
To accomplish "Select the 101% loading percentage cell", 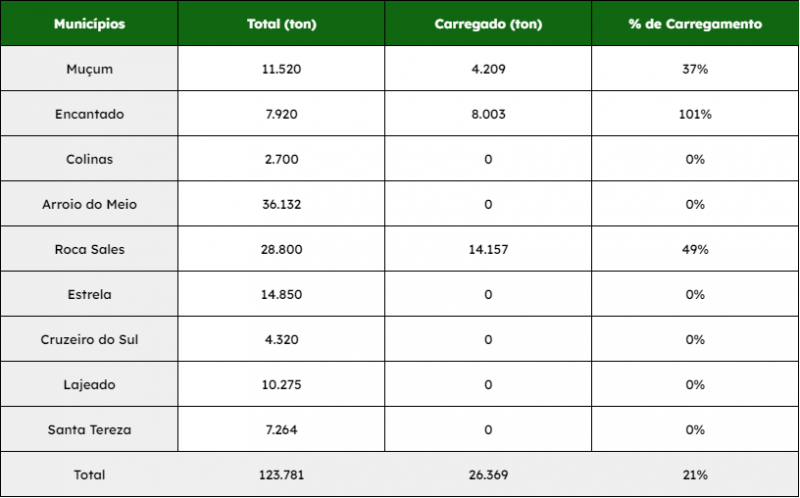I will coord(695,114).
